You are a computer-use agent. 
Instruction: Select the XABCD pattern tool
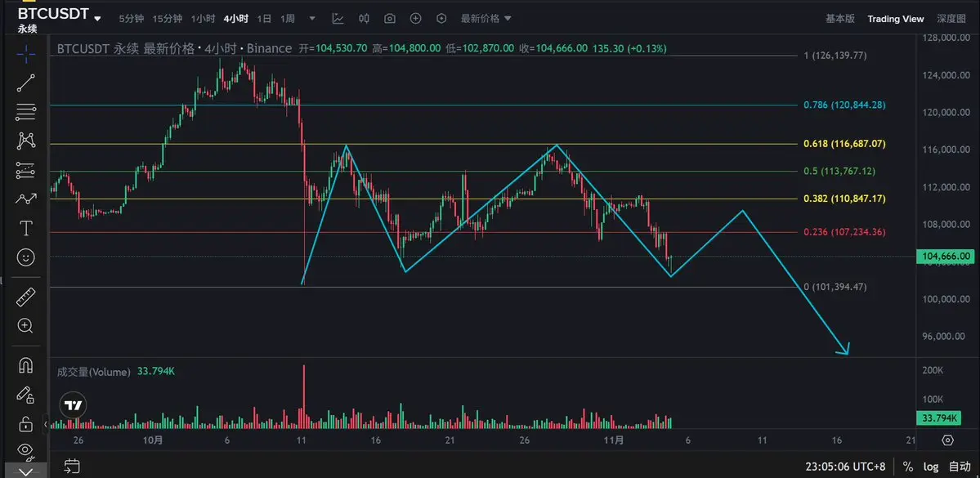(25, 141)
